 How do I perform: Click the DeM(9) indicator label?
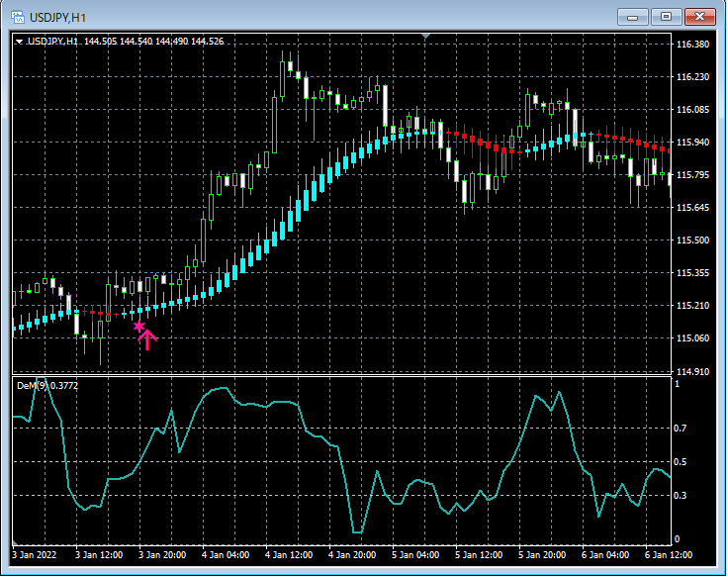31,386
